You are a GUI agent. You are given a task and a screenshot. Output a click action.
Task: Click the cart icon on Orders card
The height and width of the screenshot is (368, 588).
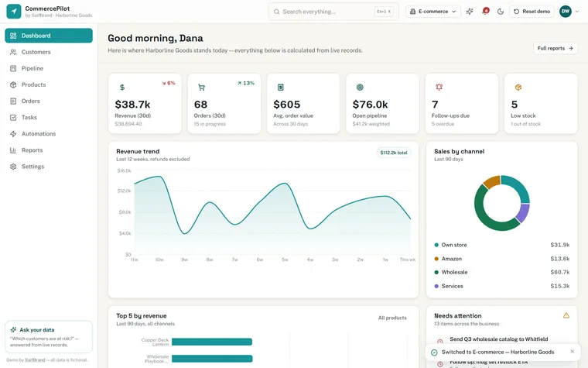pyautogui.click(x=201, y=87)
